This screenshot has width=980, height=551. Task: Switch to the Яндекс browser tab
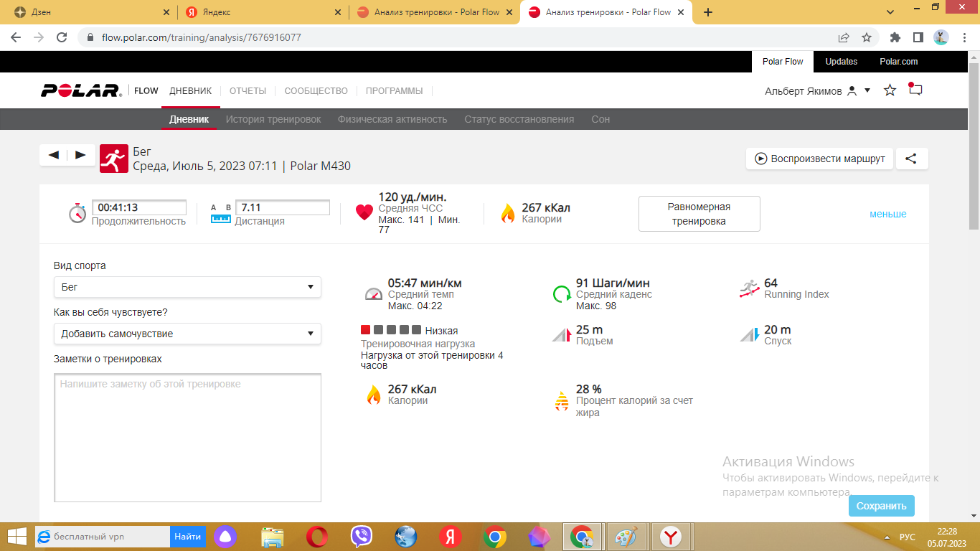pyautogui.click(x=263, y=12)
